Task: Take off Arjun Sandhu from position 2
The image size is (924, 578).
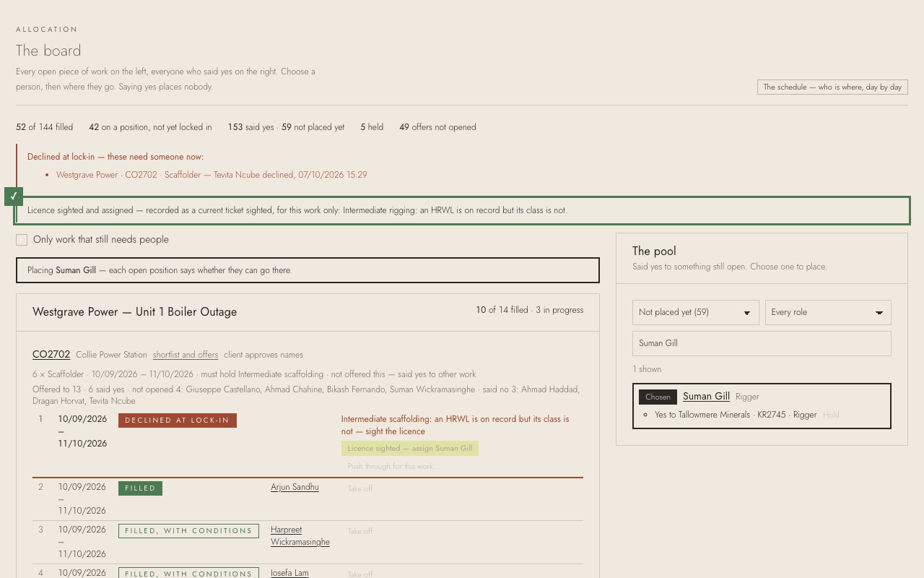Action: 360,489
